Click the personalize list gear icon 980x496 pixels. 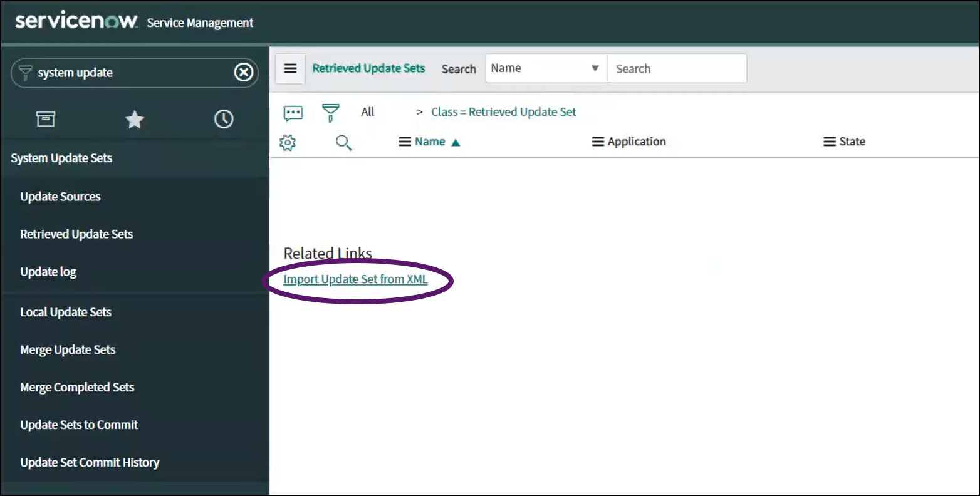click(x=287, y=142)
